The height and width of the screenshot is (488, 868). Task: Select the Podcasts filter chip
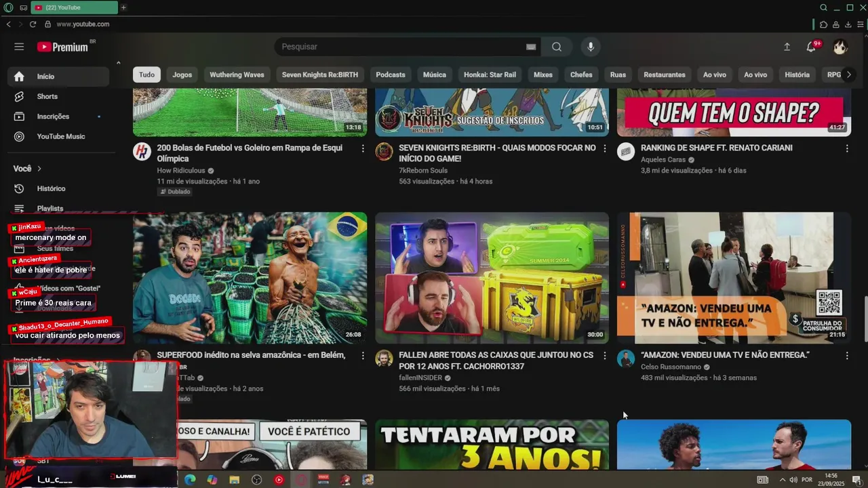391,75
